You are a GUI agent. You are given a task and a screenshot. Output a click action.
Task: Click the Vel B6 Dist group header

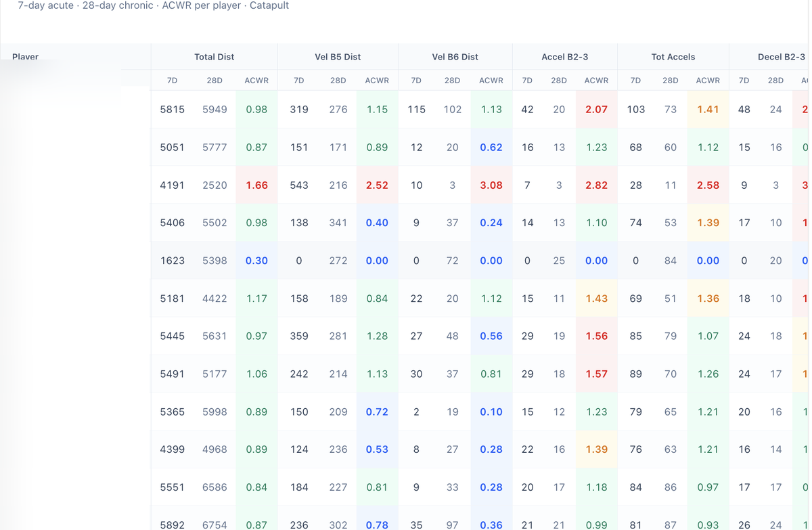(x=455, y=57)
